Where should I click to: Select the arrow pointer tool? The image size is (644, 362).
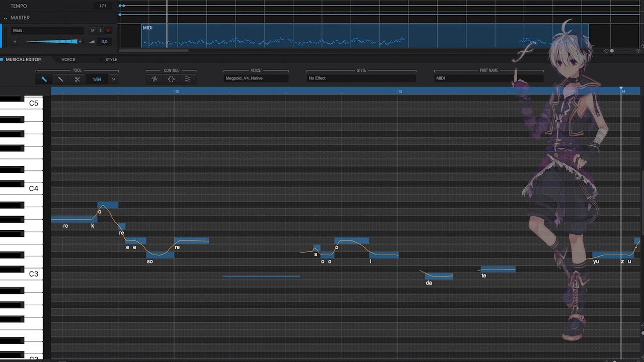[44, 79]
